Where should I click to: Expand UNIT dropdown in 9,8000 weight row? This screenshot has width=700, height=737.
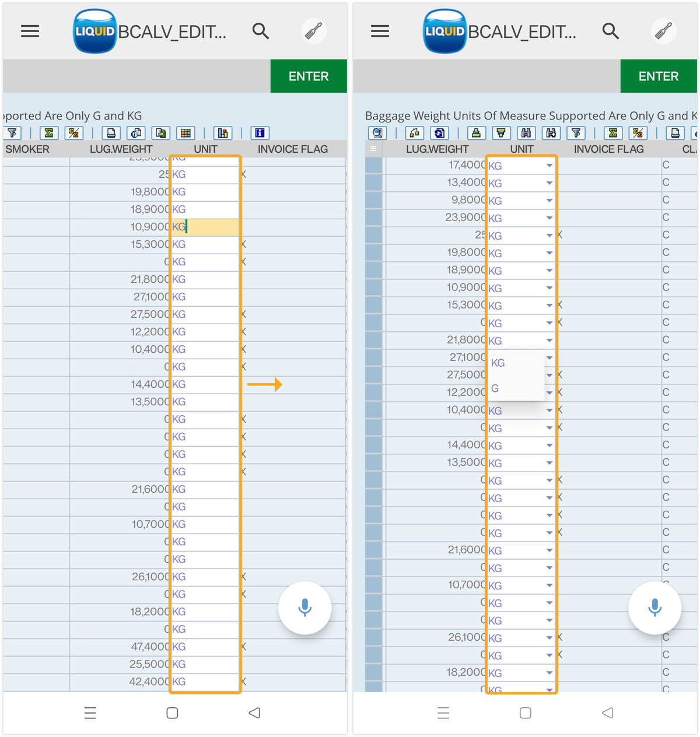pyautogui.click(x=549, y=201)
